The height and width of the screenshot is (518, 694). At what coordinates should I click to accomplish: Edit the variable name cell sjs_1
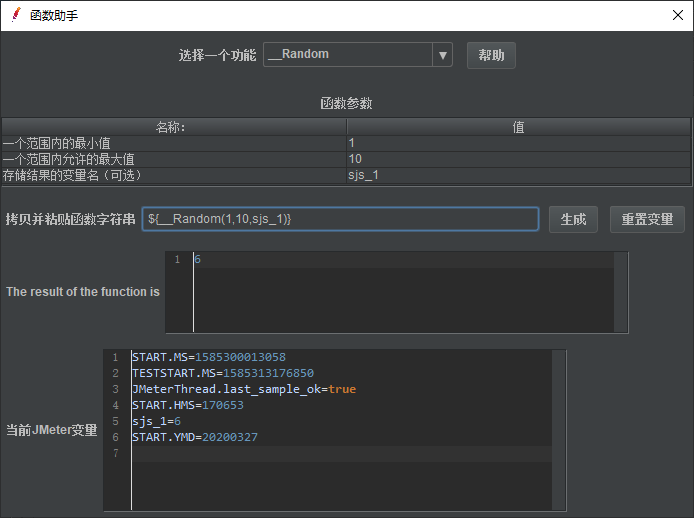click(x=518, y=175)
